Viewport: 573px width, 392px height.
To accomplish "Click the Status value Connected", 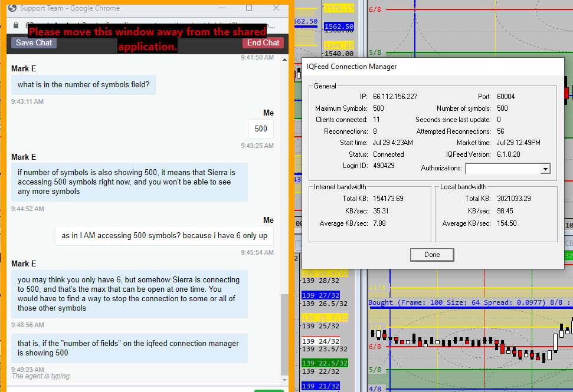I will pos(388,154).
